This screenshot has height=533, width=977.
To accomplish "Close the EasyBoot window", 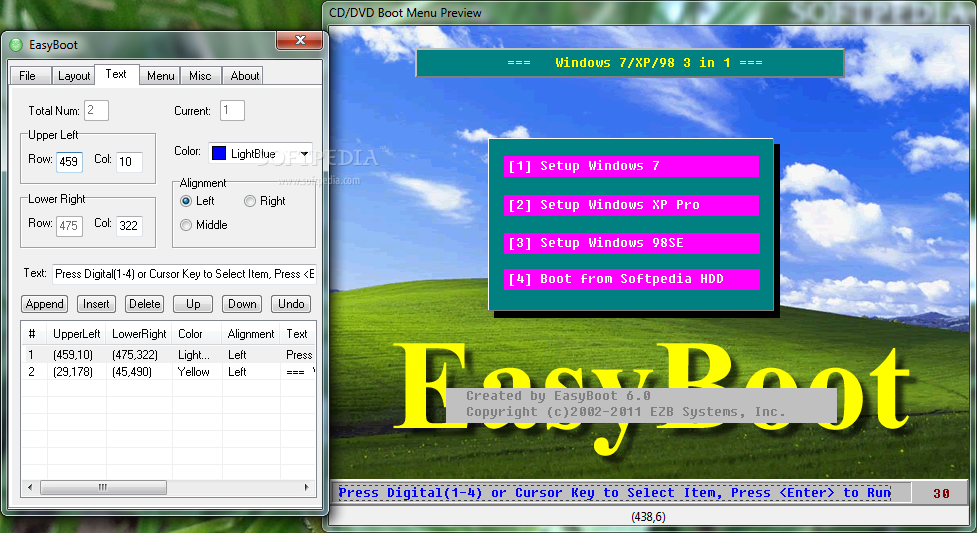I will (x=300, y=41).
